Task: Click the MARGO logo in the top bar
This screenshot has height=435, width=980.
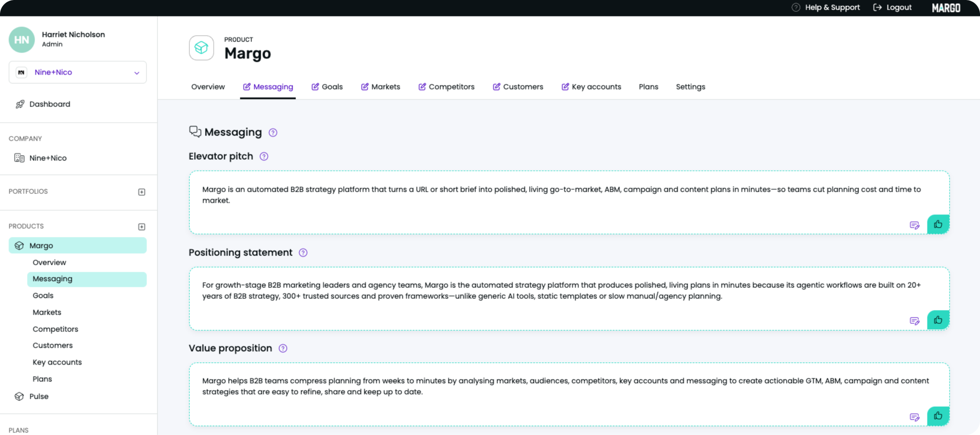Action: click(x=946, y=8)
